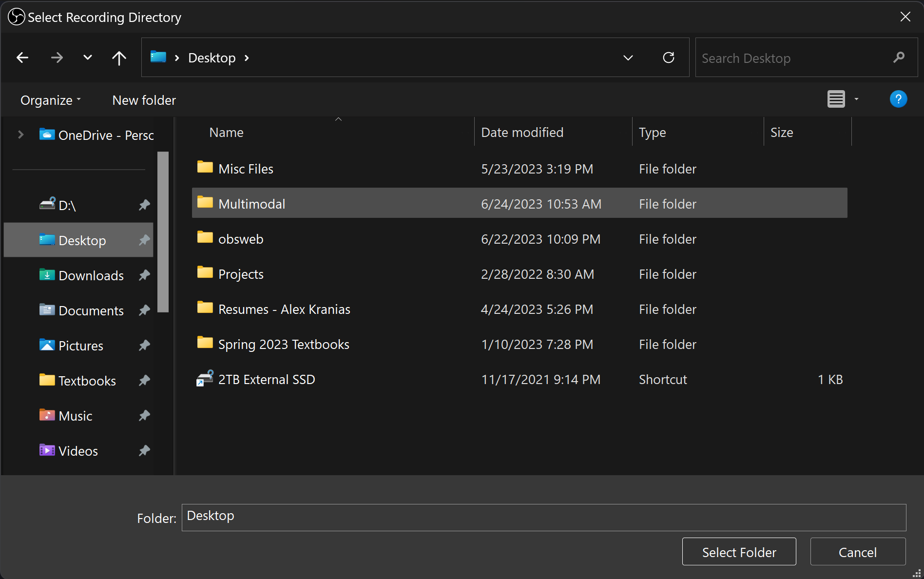Click into the Folder name field
The image size is (924, 579).
point(543,517)
